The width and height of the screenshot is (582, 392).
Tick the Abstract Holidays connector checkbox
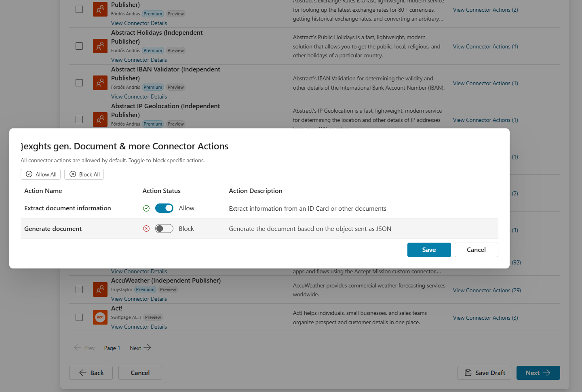point(79,46)
